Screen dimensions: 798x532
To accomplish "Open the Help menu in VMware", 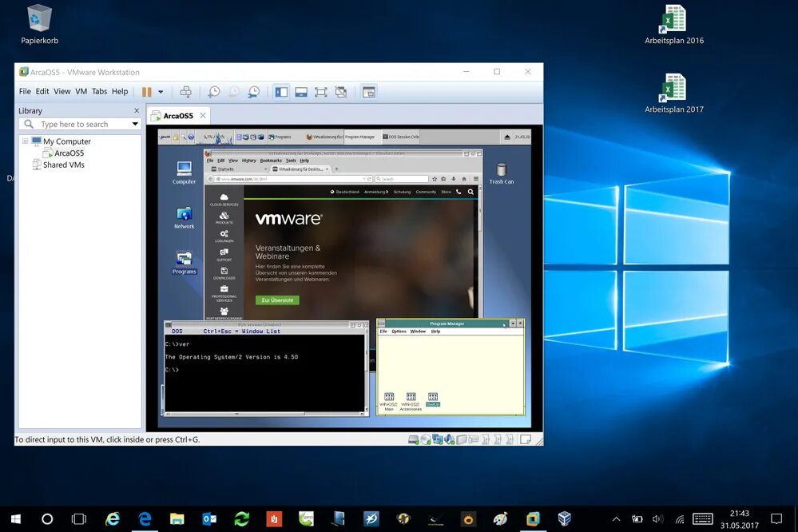I will (120, 92).
